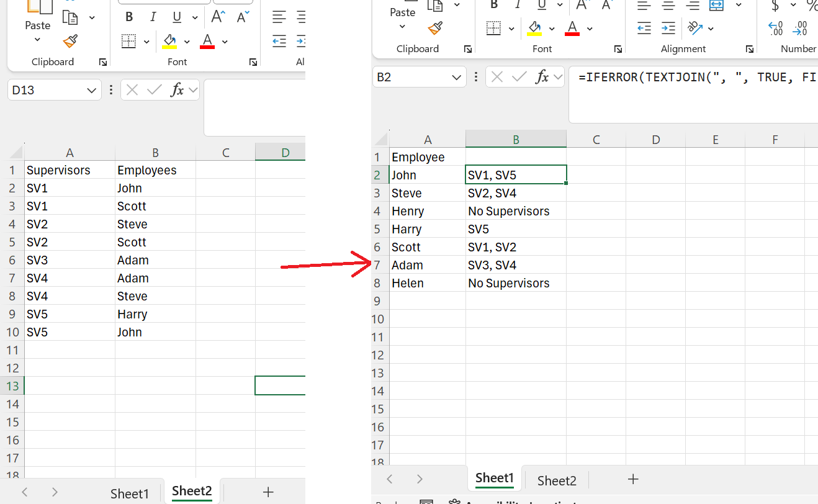This screenshot has width=818, height=504.
Task: Select column B header in right window
Action: point(516,140)
